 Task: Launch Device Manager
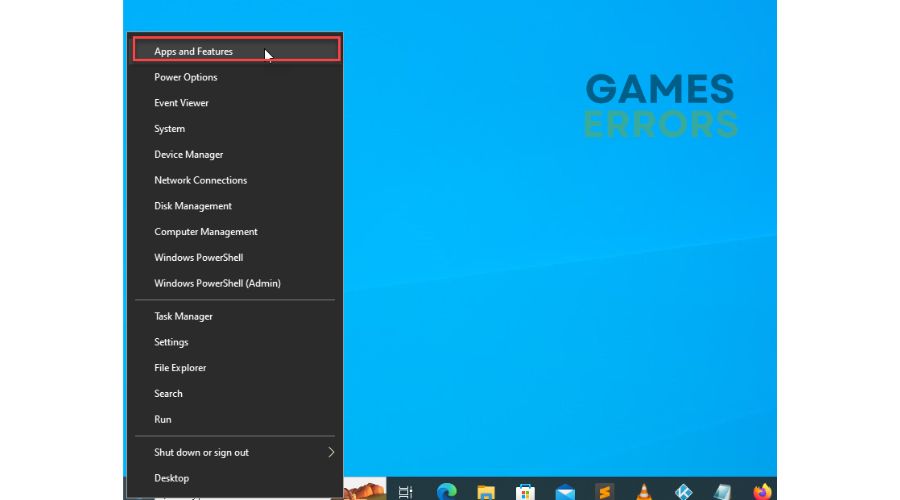pos(235,154)
